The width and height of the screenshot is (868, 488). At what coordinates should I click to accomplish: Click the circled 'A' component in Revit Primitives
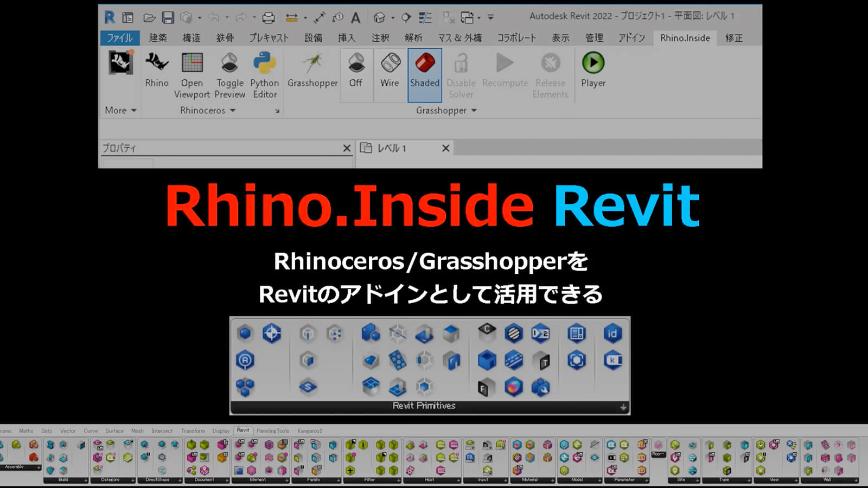click(245, 360)
